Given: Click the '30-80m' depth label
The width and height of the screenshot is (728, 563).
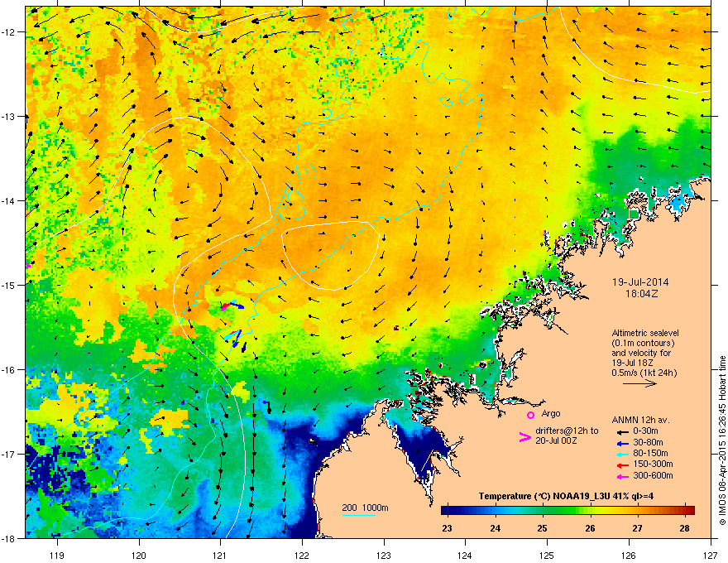Looking at the screenshot, I should click(x=648, y=443).
